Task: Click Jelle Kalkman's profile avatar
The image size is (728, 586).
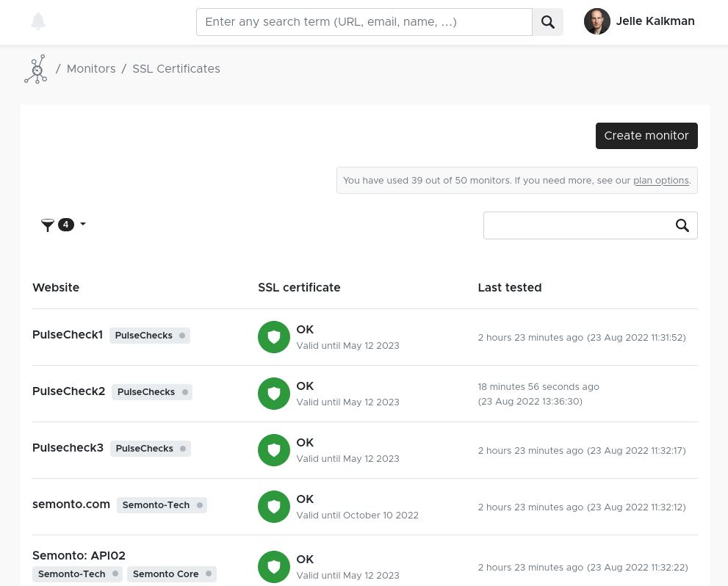Action: (x=597, y=22)
